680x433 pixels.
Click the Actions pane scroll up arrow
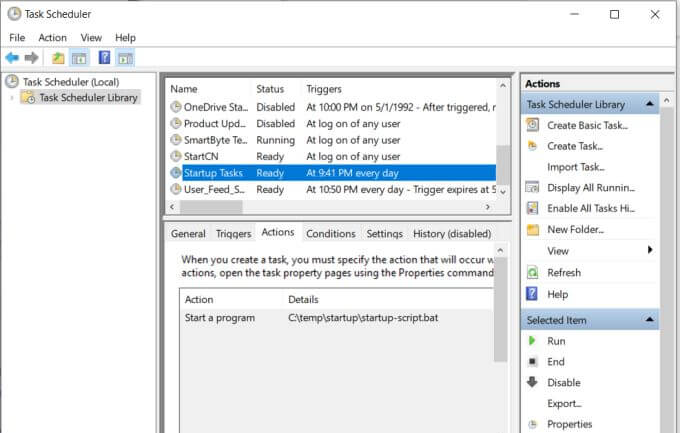pos(667,101)
